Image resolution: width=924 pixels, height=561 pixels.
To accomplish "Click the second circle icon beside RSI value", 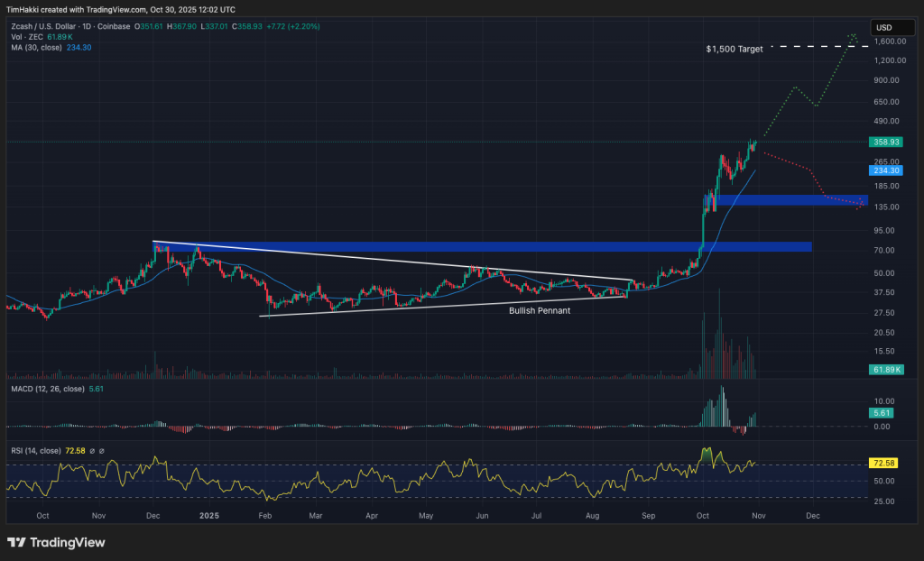I will pyautogui.click(x=102, y=450).
